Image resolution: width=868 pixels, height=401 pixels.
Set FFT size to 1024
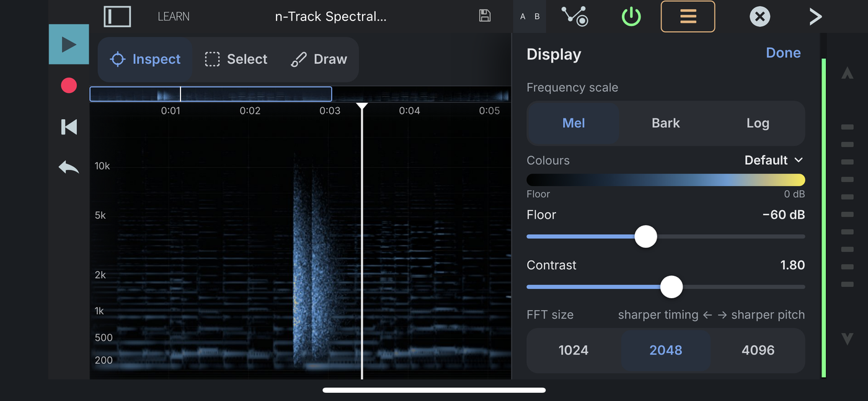tap(573, 350)
